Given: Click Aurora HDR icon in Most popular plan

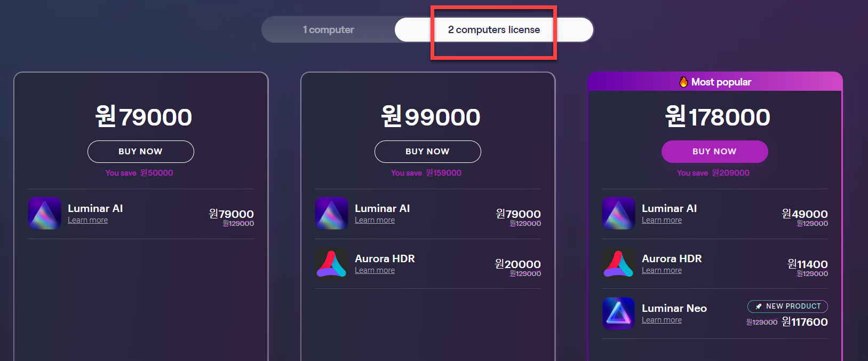Looking at the screenshot, I should pos(619,264).
